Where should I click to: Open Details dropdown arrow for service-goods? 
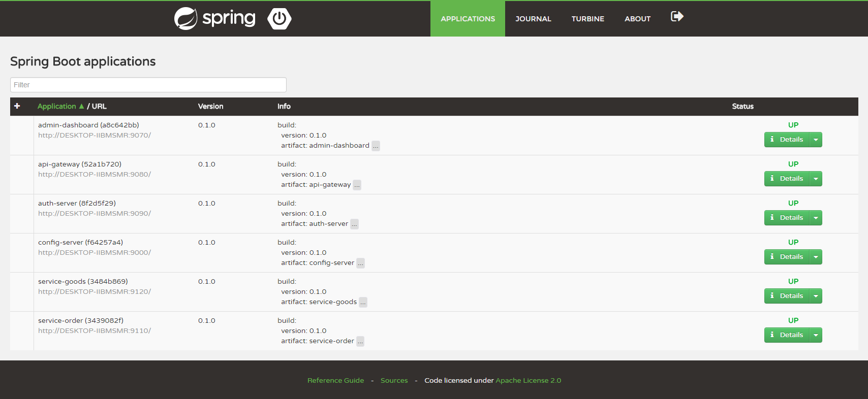pyautogui.click(x=816, y=296)
